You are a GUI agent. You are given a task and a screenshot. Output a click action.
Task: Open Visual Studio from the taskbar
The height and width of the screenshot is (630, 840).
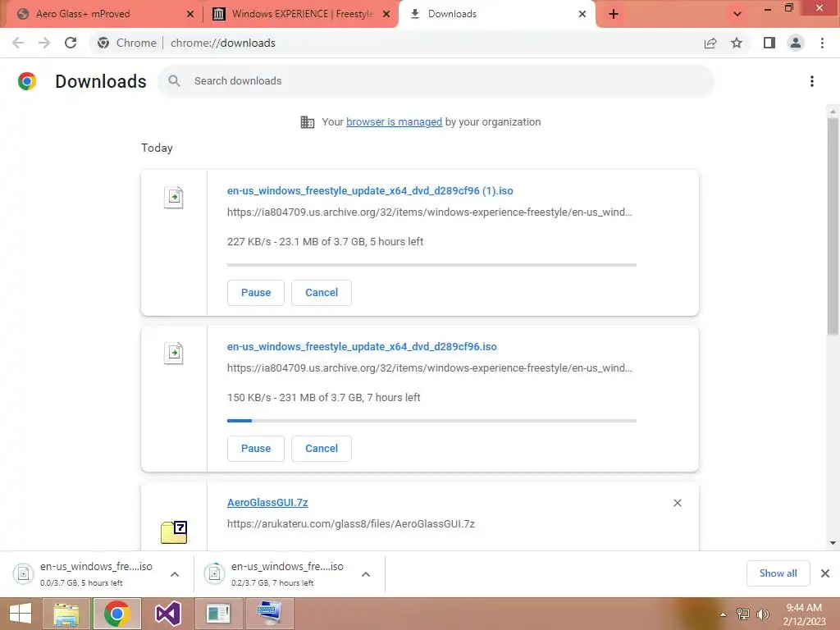tap(167, 614)
